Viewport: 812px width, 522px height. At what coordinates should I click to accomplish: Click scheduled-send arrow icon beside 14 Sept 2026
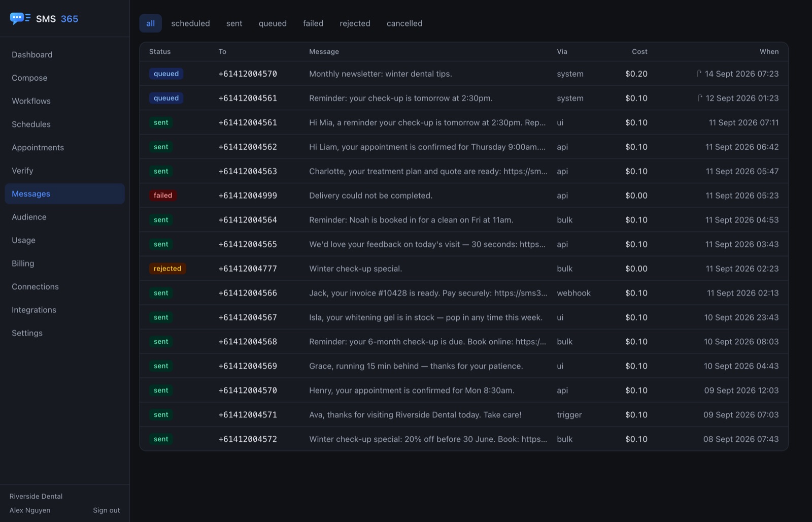tap(699, 73)
